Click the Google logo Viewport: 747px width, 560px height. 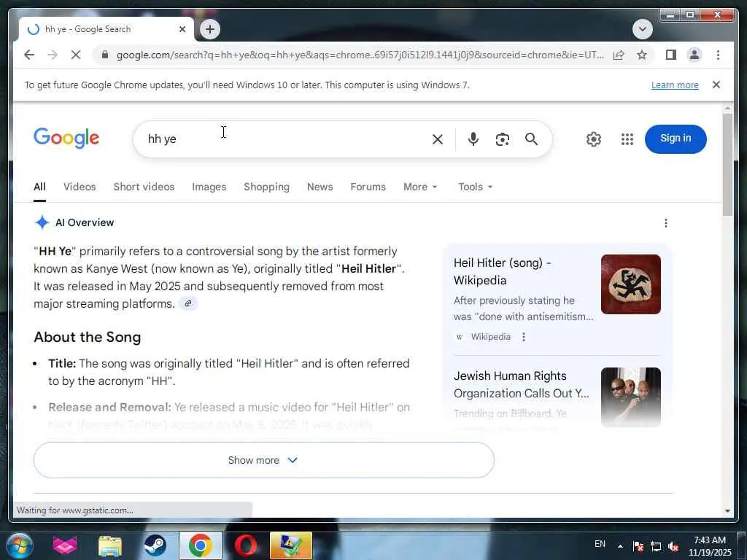(66, 138)
